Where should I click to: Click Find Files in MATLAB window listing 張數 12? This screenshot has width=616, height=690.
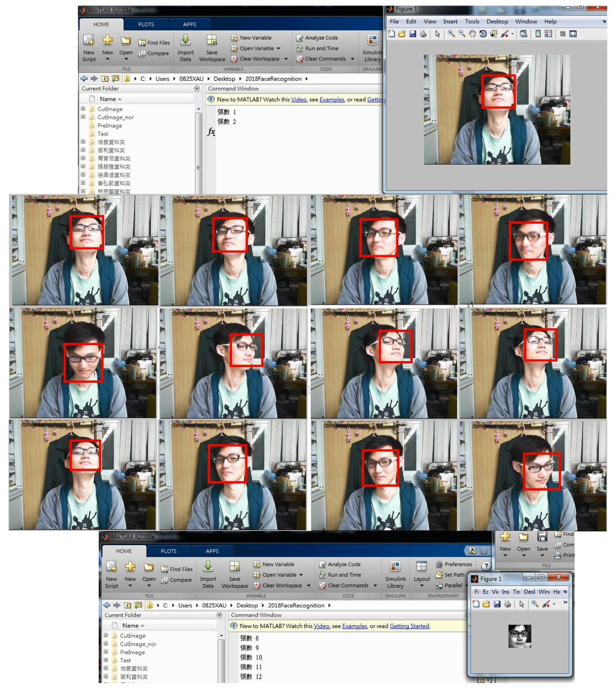click(177, 569)
